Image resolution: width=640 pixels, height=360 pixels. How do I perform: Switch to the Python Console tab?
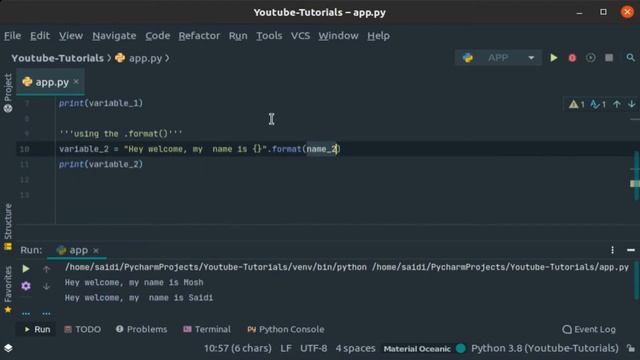click(x=286, y=329)
